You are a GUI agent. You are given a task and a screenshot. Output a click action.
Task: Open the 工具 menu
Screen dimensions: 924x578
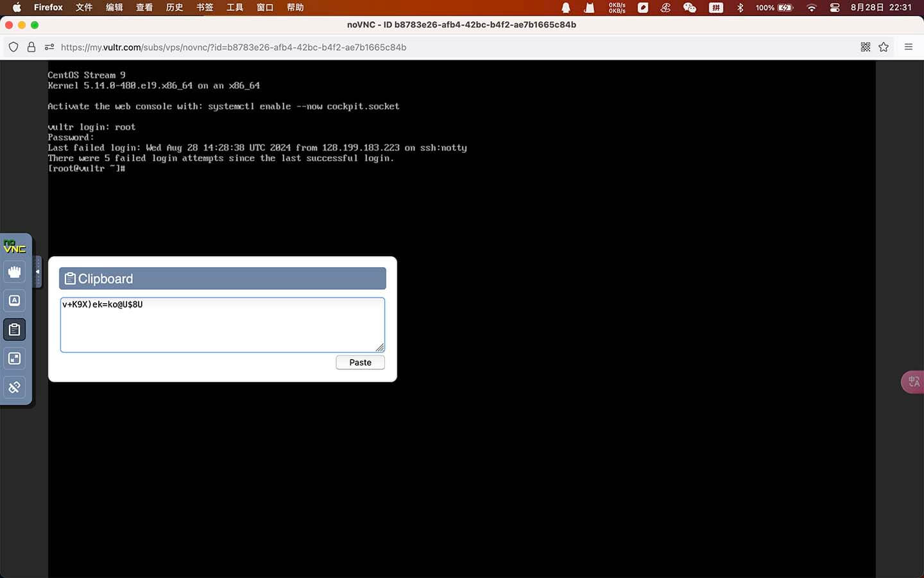[x=235, y=8]
